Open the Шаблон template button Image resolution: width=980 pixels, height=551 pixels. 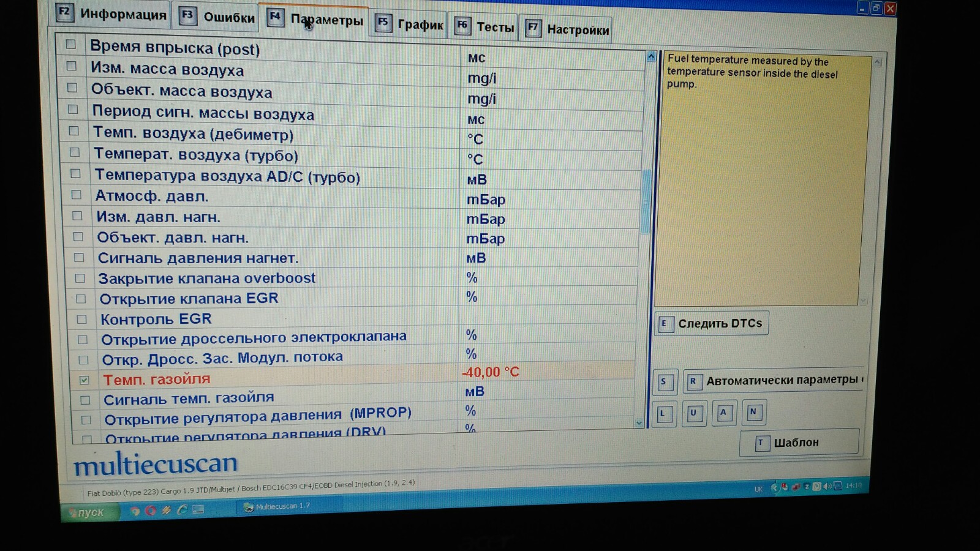coord(799,442)
